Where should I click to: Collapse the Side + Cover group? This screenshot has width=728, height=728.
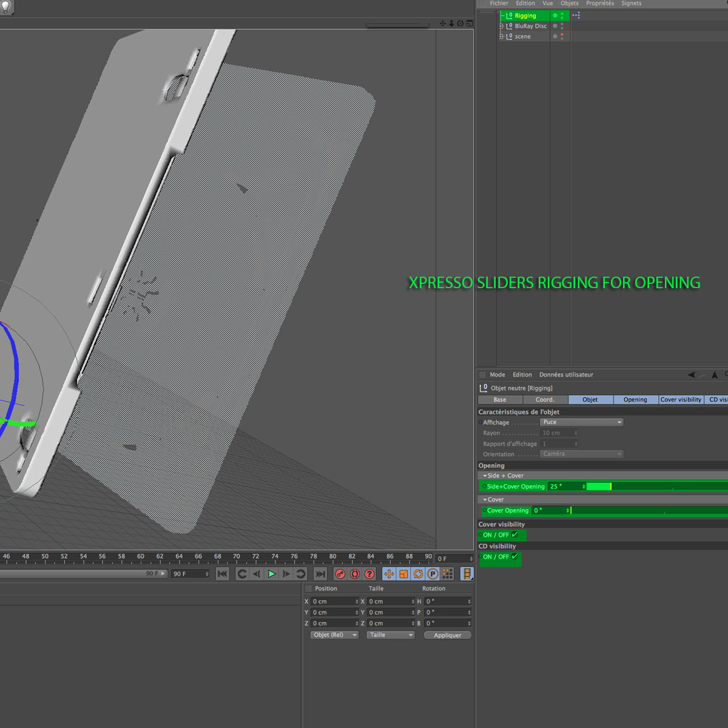(485, 476)
